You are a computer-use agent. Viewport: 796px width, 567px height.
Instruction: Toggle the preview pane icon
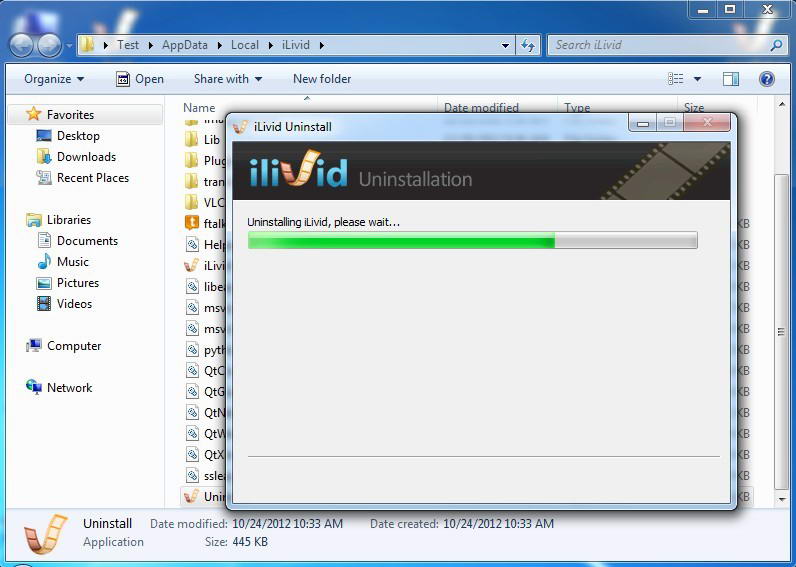[x=731, y=79]
